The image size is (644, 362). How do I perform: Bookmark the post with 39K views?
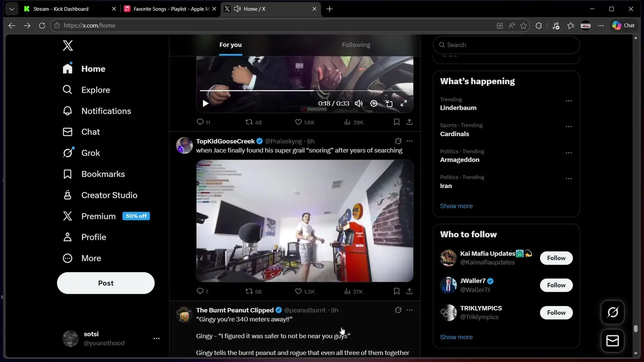(x=396, y=122)
